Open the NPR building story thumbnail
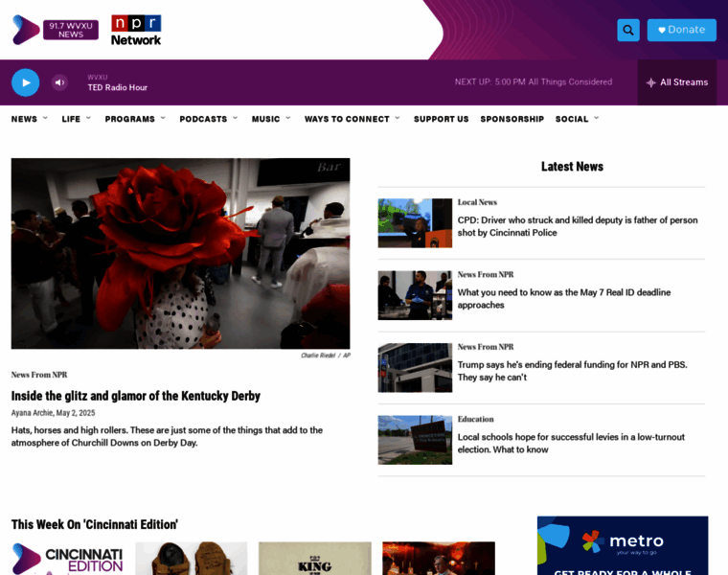 click(x=415, y=368)
